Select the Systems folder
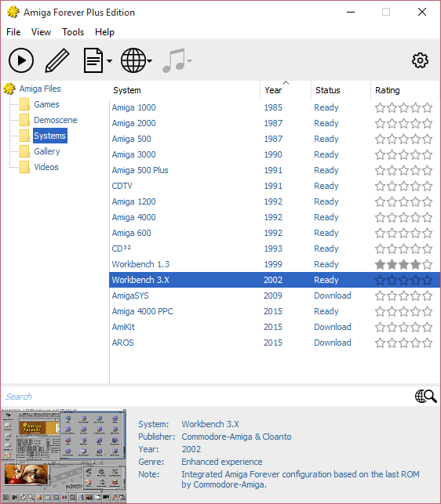The height and width of the screenshot is (504, 441). coord(50,136)
